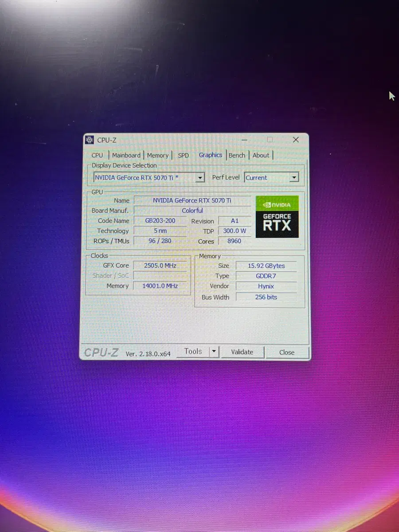Click the Technology 5 nm value
This screenshot has height=532, width=399.
[x=160, y=231]
